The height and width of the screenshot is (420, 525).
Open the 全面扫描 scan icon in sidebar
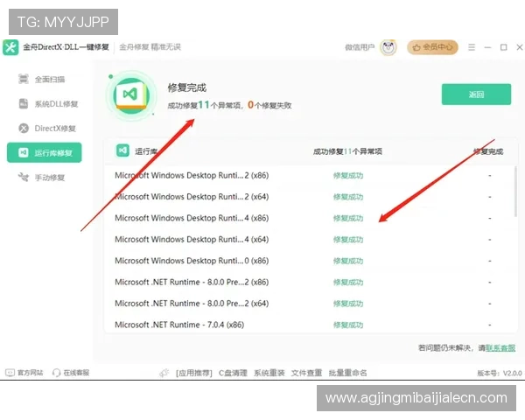coord(23,79)
